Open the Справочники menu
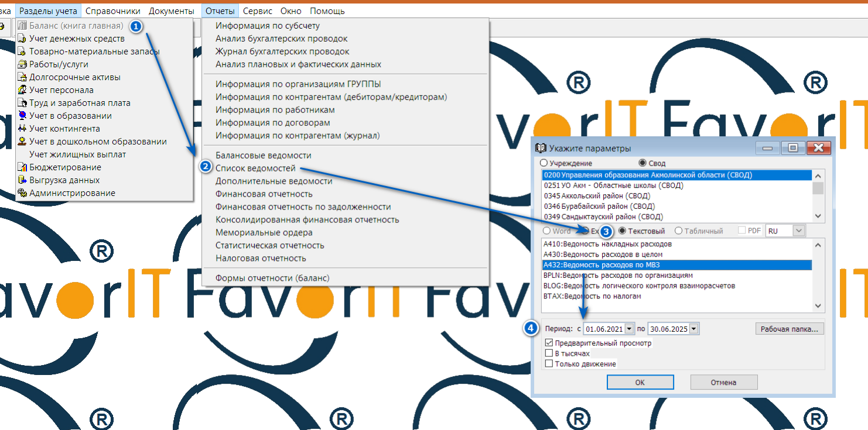 click(x=112, y=11)
